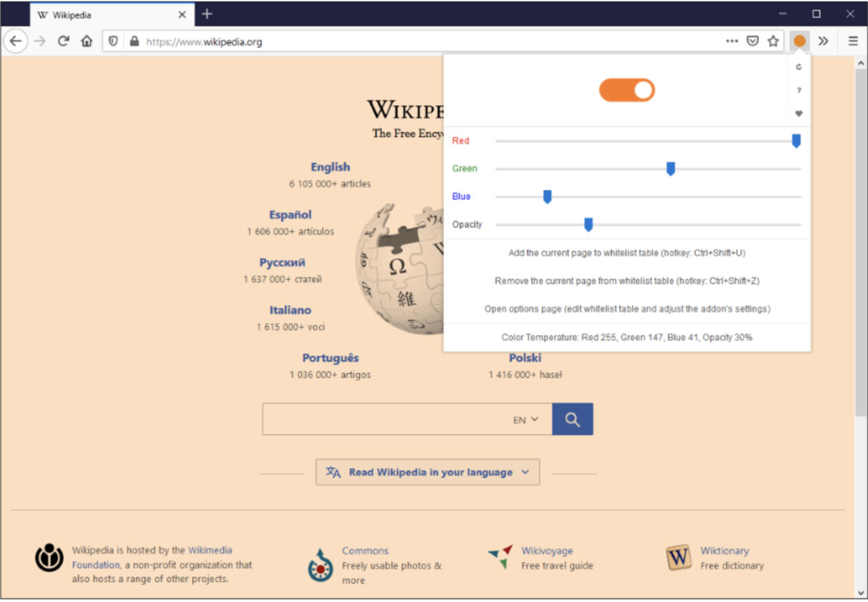Expand Read Wikipedia in your language
This screenshot has width=868, height=602.
point(427,472)
